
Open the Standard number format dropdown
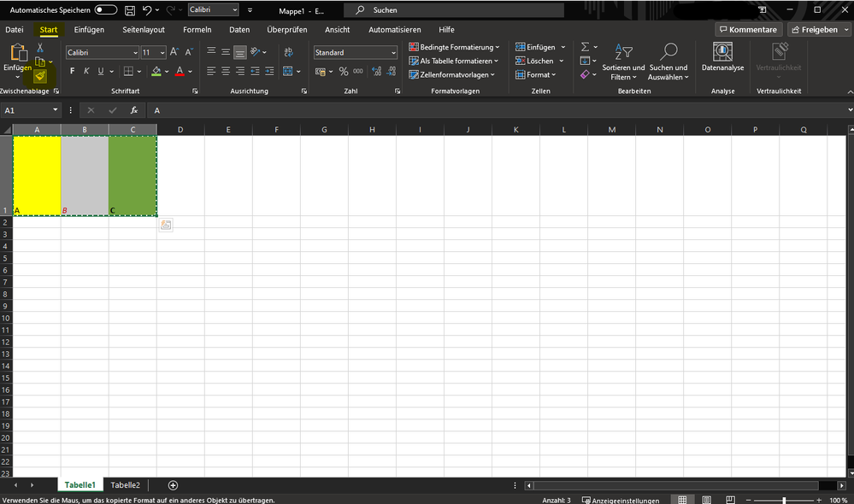tap(393, 52)
